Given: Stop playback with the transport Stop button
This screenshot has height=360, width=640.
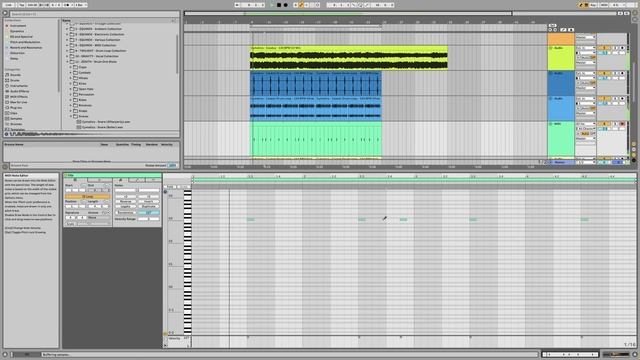Looking at the screenshot, I should tap(279, 5).
